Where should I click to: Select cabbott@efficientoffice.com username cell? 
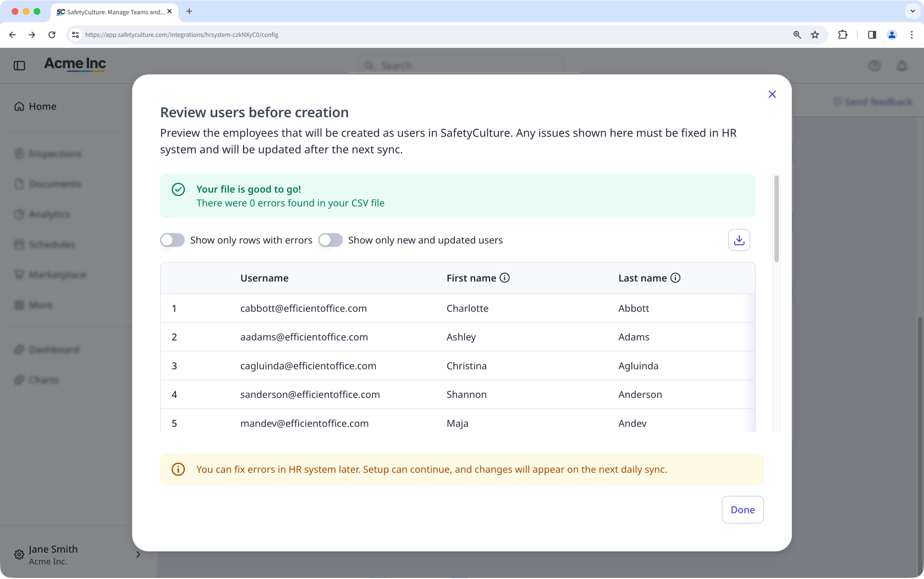[304, 308]
